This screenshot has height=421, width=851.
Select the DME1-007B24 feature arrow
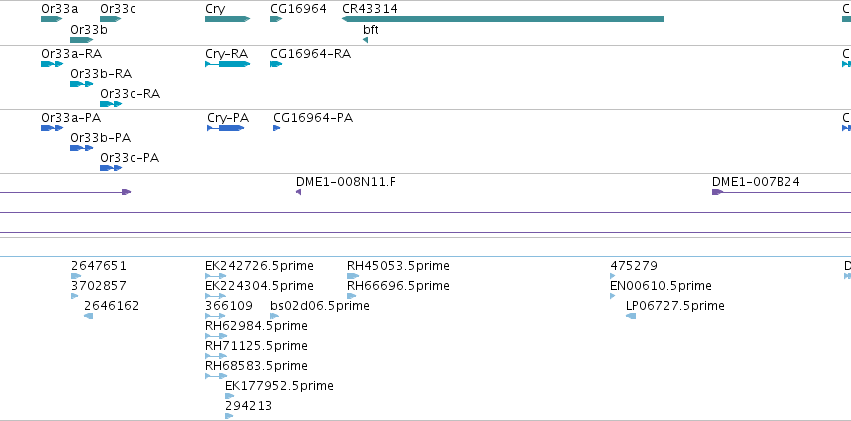(x=717, y=192)
